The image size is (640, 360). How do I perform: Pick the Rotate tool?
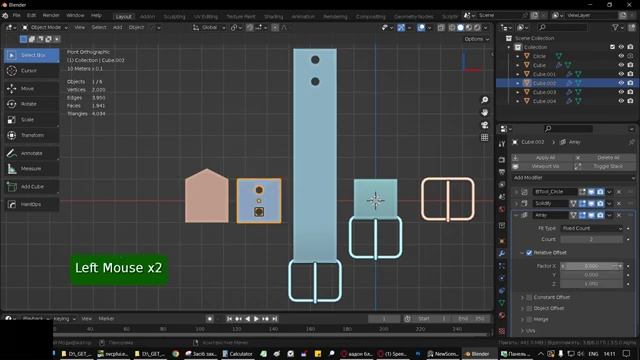pyautogui.click(x=31, y=104)
